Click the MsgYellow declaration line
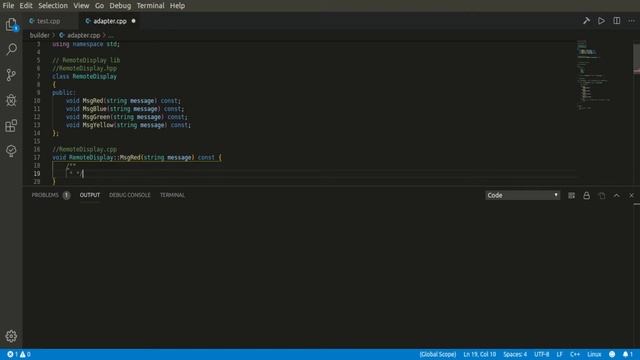The height and width of the screenshot is (360, 640). 128,125
